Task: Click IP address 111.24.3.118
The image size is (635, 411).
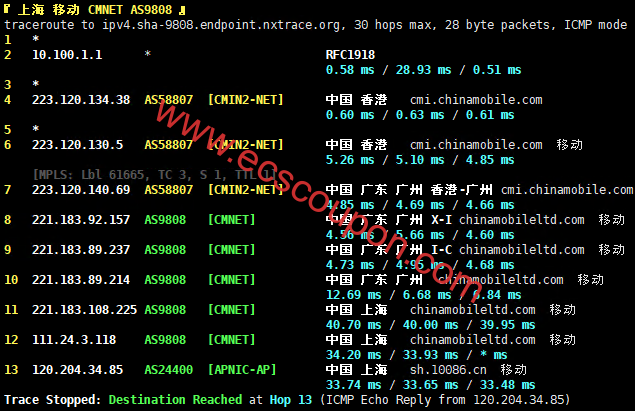Action: [74, 339]
